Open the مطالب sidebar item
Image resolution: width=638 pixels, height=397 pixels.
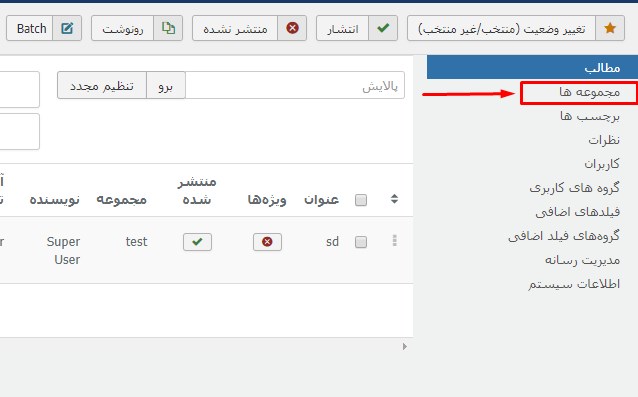(x=532, y=67)
